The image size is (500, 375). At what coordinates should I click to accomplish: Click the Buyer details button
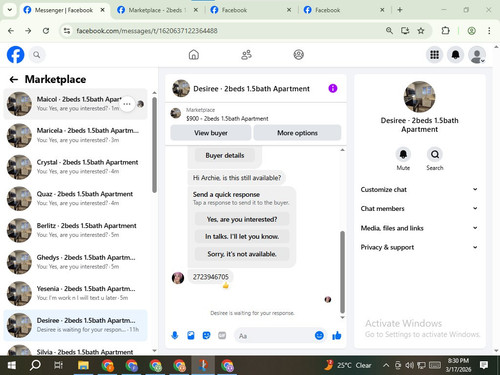coord(225,155)
